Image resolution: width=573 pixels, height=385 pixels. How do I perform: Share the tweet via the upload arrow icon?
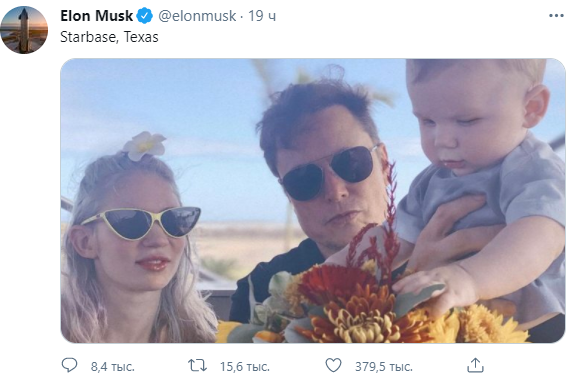click(x=475, y=365)
